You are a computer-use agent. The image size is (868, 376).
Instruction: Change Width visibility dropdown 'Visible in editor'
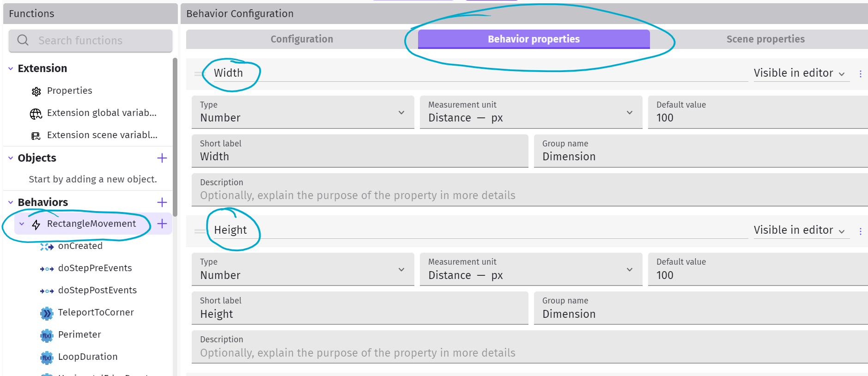point(801,73)
